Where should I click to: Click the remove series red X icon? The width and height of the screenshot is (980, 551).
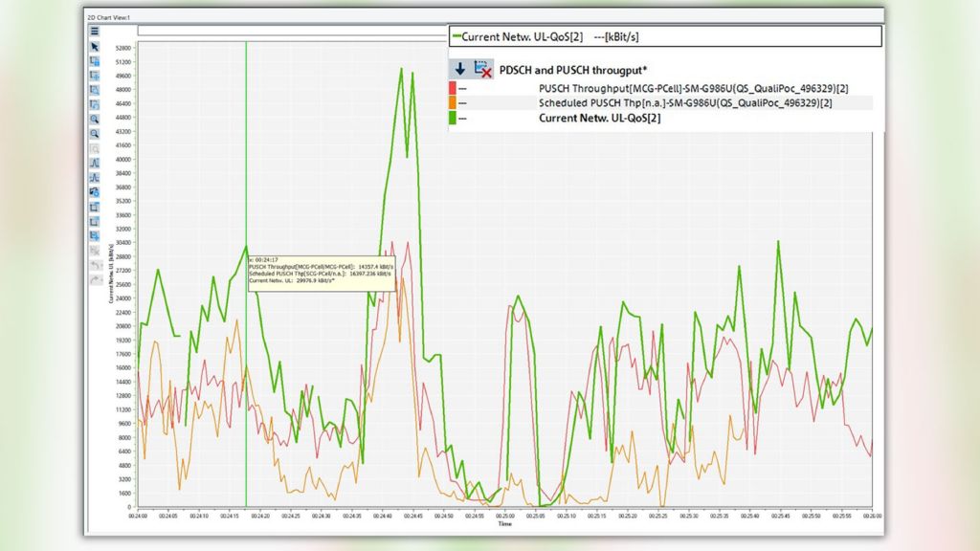click(482, 69)
